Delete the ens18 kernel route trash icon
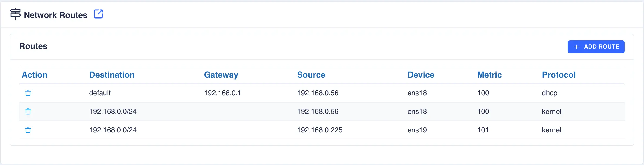Screen dimensions: 644x165 coord(28,112)
